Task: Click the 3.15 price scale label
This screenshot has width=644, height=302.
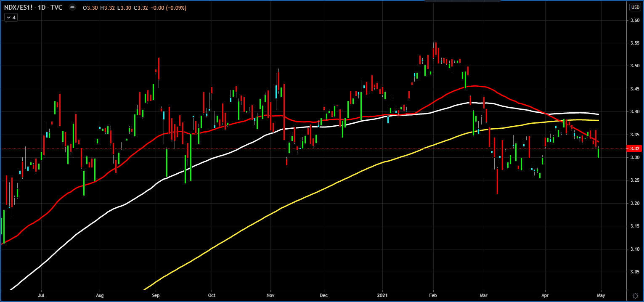Action: [x=635, y=226]
